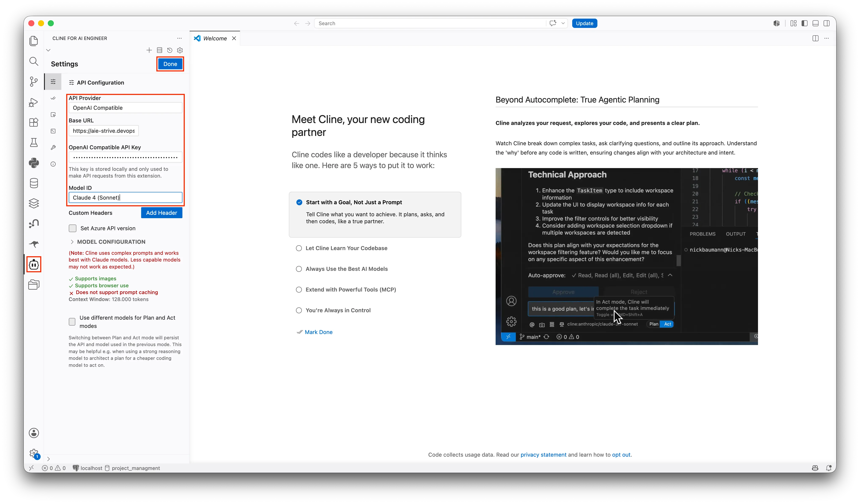
Task: Click the Add Header button
Action: pos(161,213)
